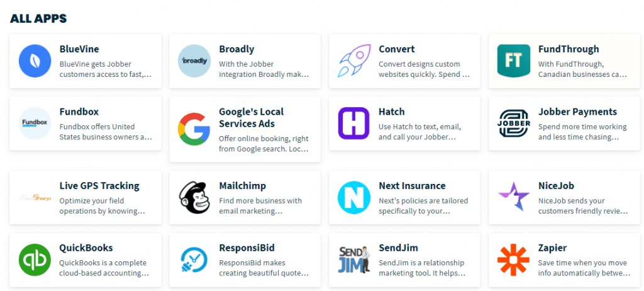Click the Google G logo

(x=194, y=130)
